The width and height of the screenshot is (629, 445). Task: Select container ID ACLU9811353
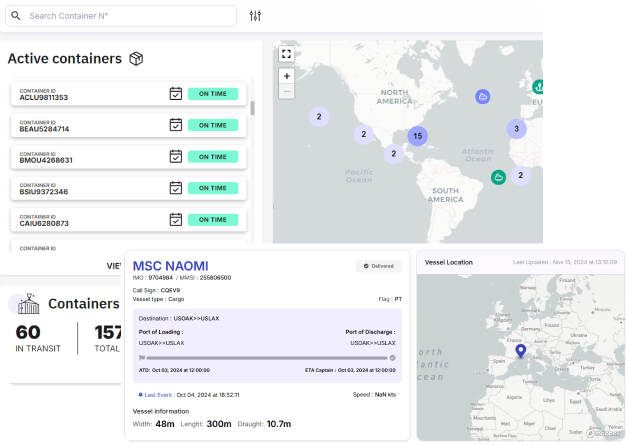tap(44, 98)
